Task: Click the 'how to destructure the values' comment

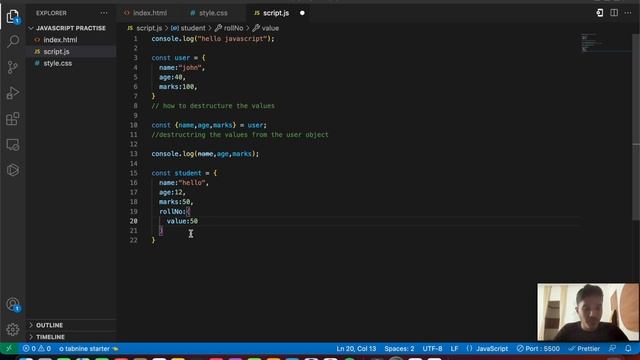Action: 213,106
